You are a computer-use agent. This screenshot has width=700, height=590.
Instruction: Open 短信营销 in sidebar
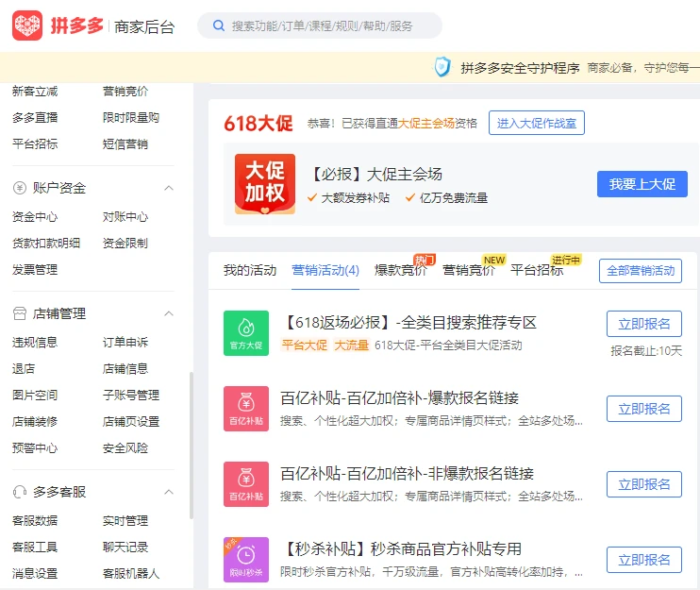pyautogui.click(x=125, y=144)
